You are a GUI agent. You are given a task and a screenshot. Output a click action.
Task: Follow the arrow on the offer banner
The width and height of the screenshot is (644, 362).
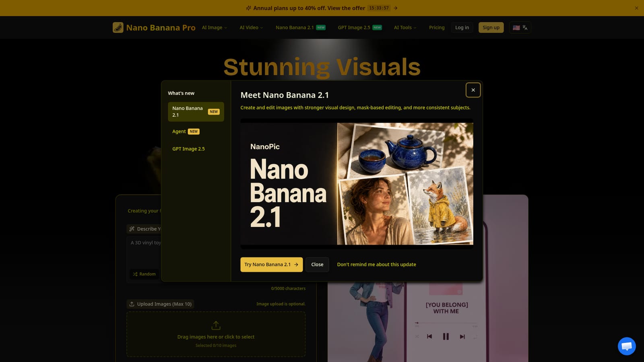coord(396,8)
